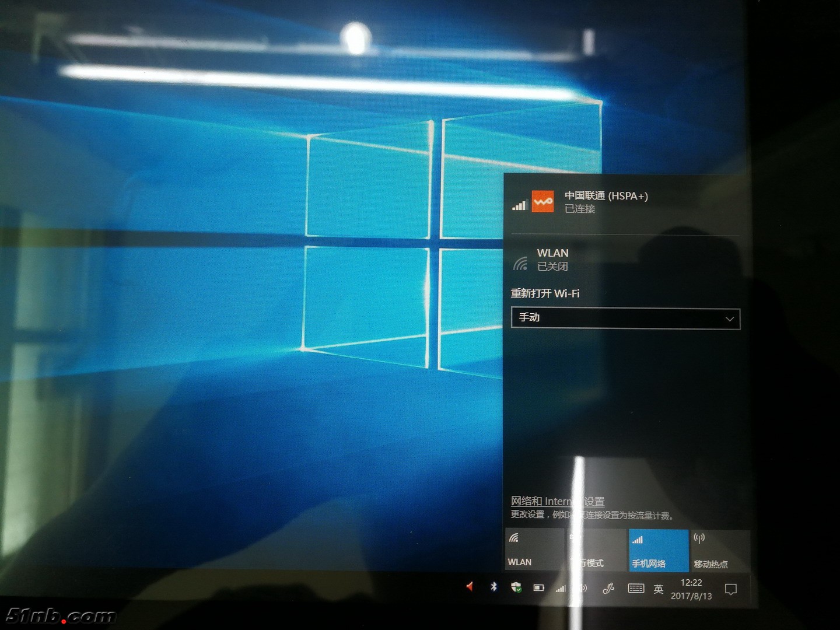The width and height of the screenshot is (840, 630).
Task: Click the chevron arrow in 手动 combo box
Action: click(x=729, y=319)
